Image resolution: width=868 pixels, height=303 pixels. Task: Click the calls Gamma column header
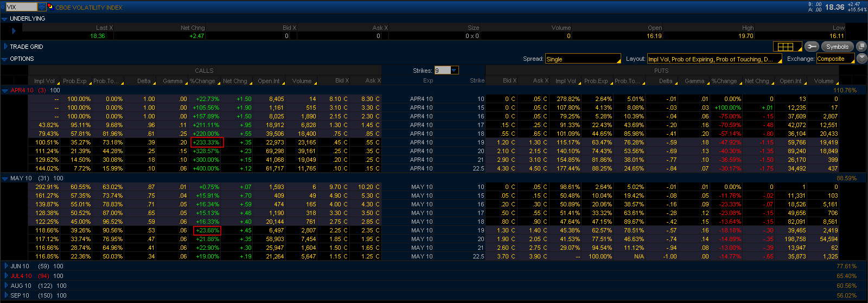pyautogui.click(x=173, y=81)
